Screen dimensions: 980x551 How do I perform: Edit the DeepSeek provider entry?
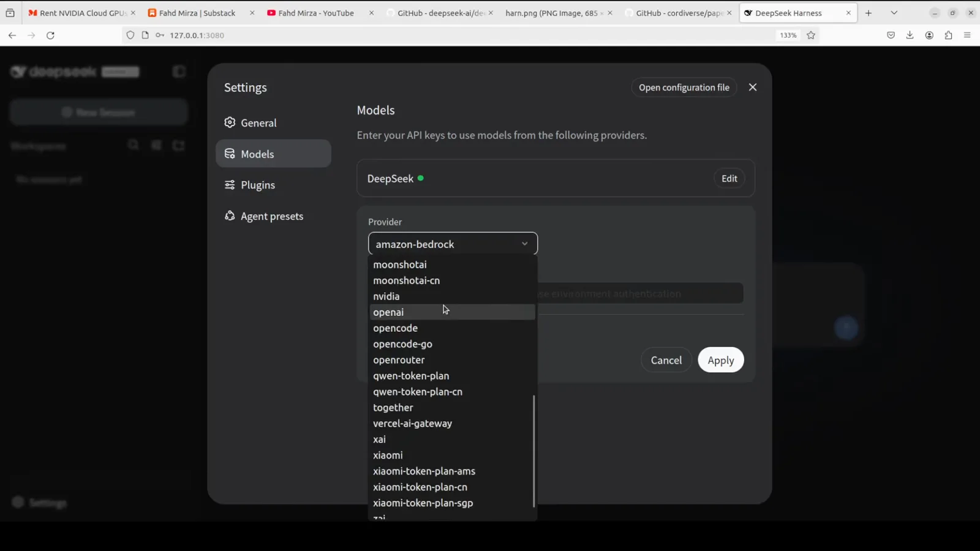(729, 178)
